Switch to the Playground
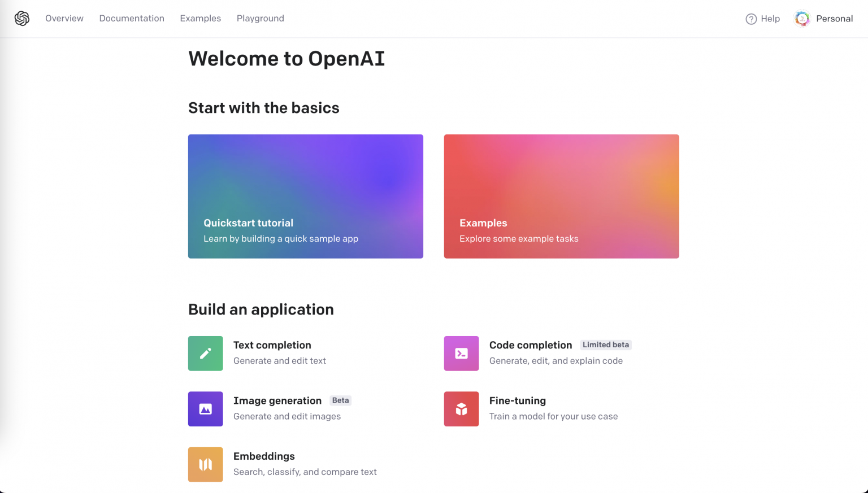The height and width of the screenshot is (493, 868). point(261,19)
